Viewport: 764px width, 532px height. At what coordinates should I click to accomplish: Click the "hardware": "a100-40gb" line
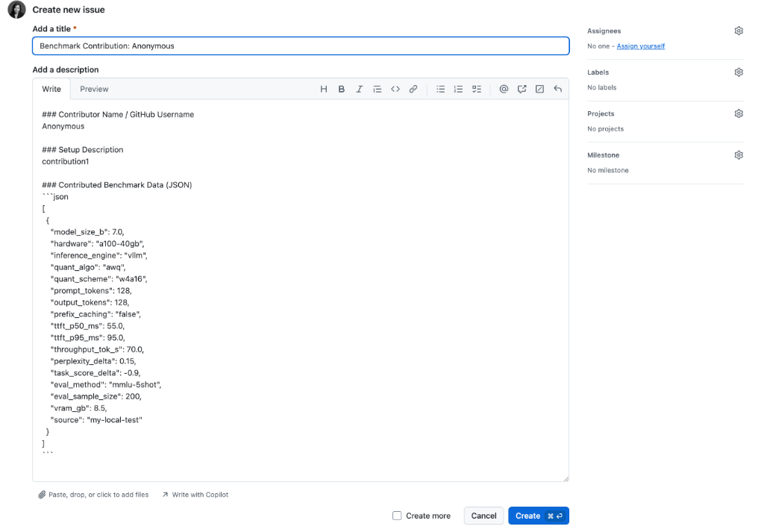point(98,243)
